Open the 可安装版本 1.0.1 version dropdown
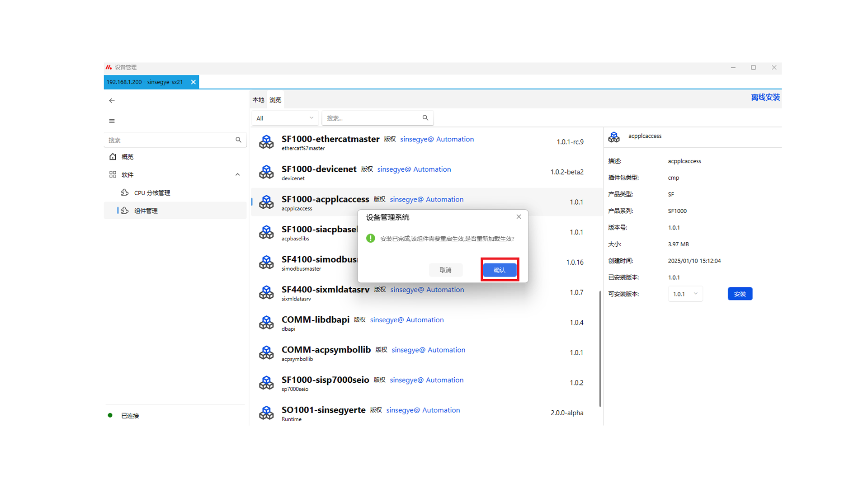Screen dimensions: 868x488 coord(685,294)
